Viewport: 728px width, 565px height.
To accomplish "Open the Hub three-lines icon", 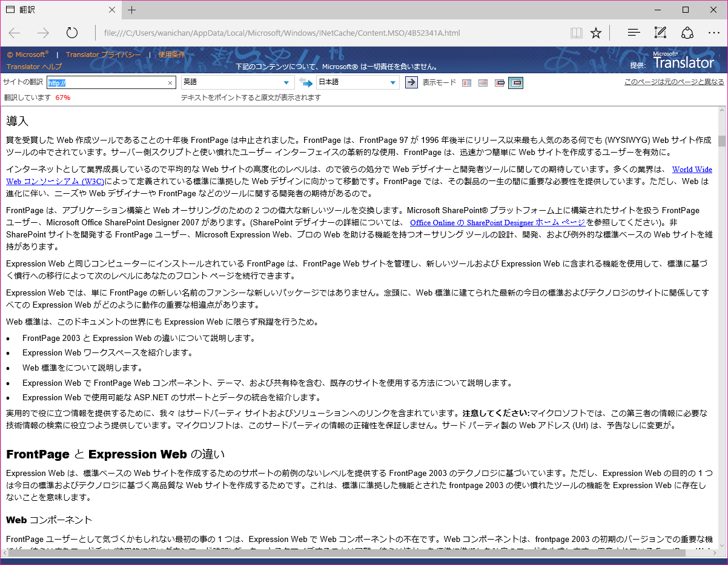I will click(634, 33).
